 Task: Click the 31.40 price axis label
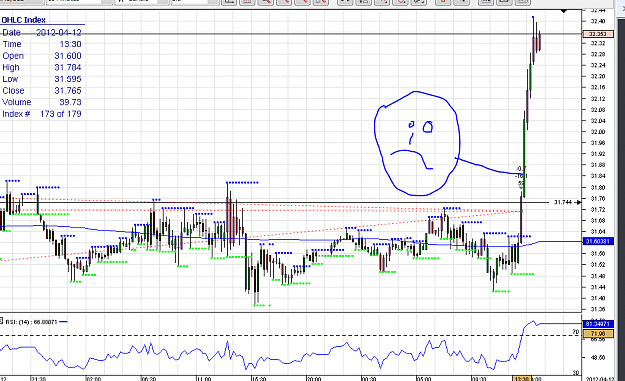click(x=598, y=298)
